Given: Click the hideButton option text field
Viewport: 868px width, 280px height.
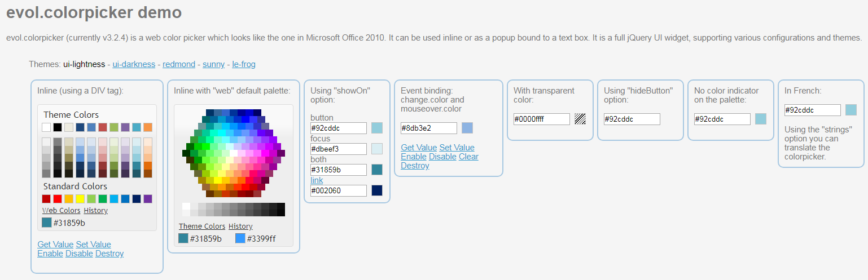Looking at the screenshot, I should (x=632, y=119).
